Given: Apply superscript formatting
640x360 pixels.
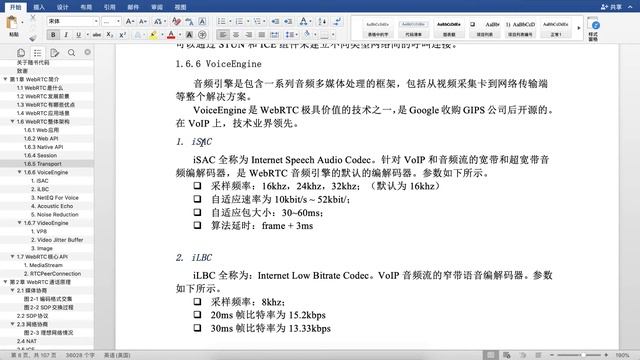Looking at the screenshot, I should [122, 35].
